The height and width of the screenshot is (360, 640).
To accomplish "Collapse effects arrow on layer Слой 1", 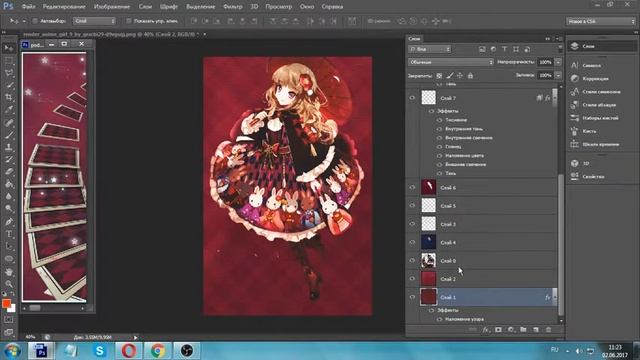I will (x=555, y=298).
